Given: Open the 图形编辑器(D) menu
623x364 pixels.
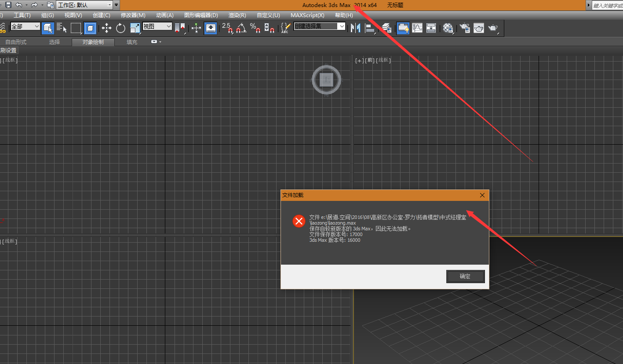Looking at the screenshot, I should click(x=201, y=15).
